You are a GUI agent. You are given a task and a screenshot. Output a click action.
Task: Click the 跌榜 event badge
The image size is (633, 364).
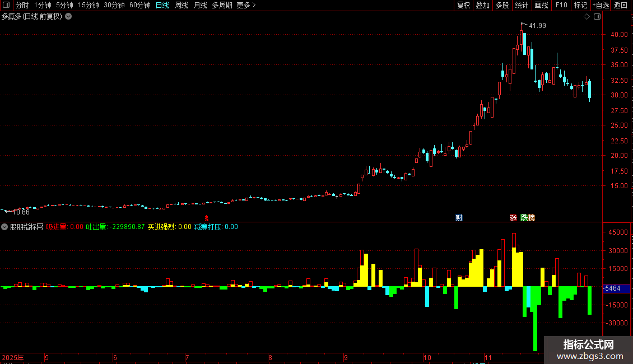tap(528, 217)
